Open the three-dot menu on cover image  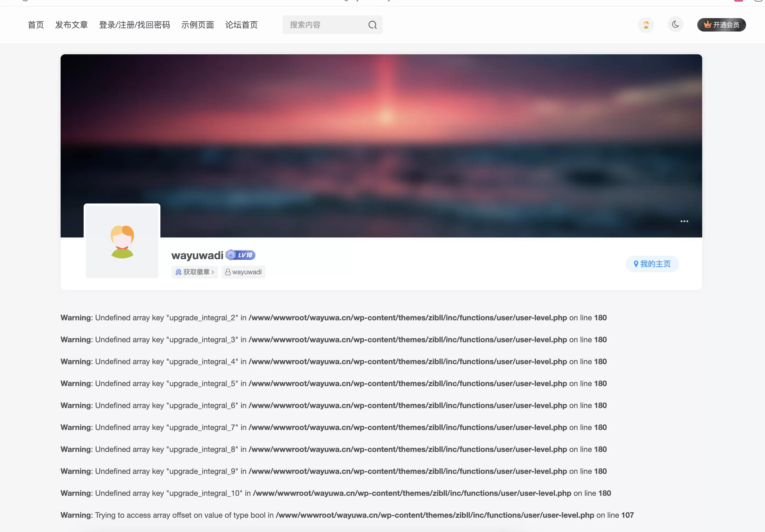684,221
